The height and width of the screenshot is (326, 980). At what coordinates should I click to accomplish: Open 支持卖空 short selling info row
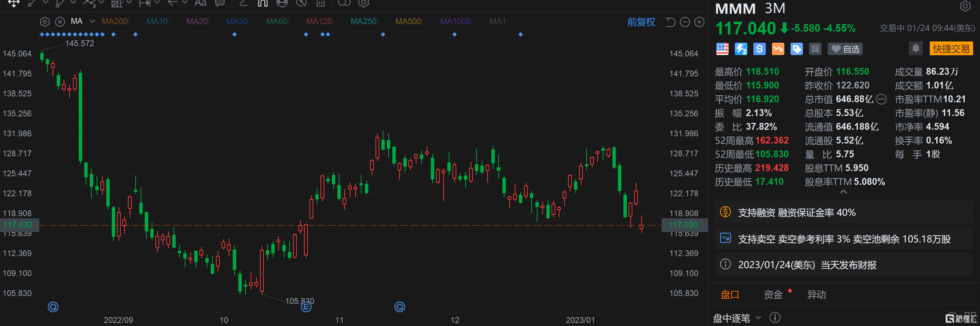[844, 239]
